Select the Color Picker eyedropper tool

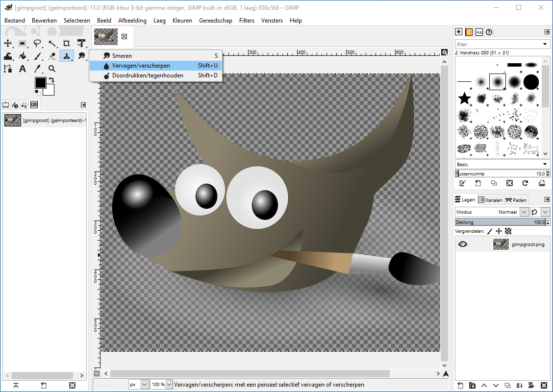tap(37, 69)
